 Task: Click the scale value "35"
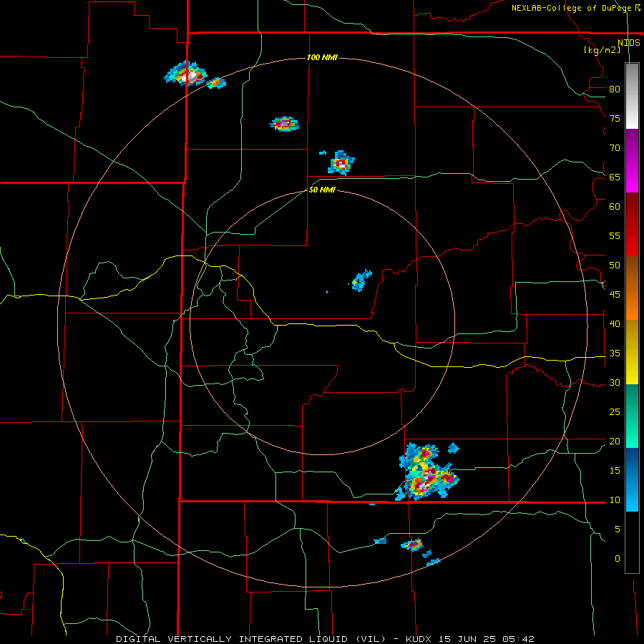pos(615,353)
